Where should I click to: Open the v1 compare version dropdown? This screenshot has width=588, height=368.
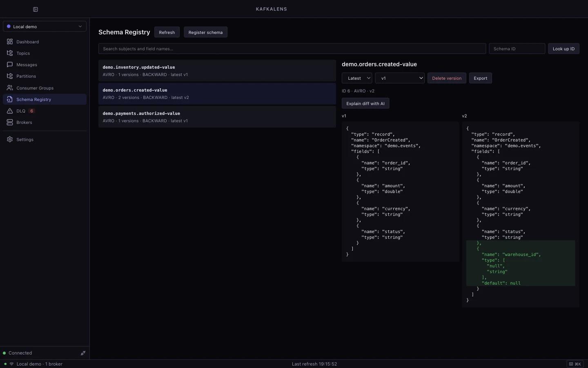click(400, 78)
